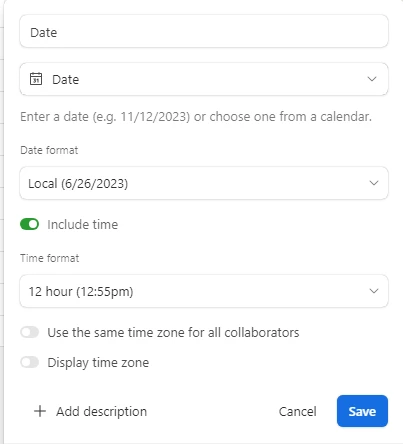Click 'Use the same time zone' label text
The width and height of the screenshot is (403, 444).
173,333
